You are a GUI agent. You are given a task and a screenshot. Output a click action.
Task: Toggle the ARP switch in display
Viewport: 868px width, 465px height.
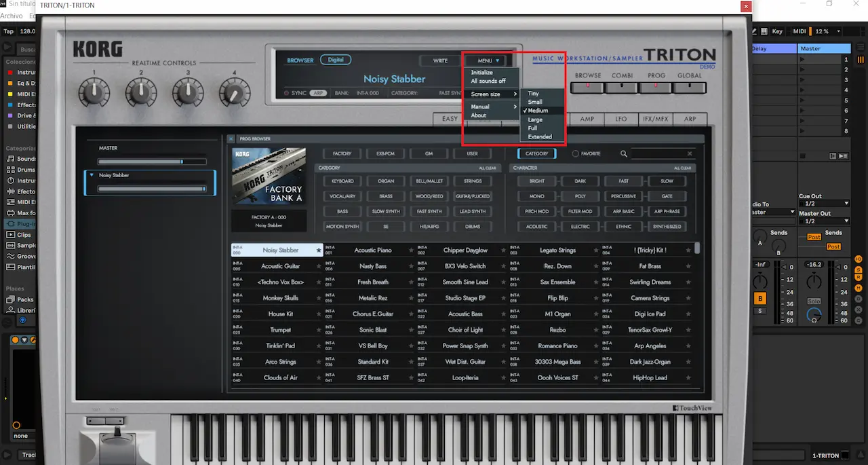pyautogui.click(x=317, y=93)
